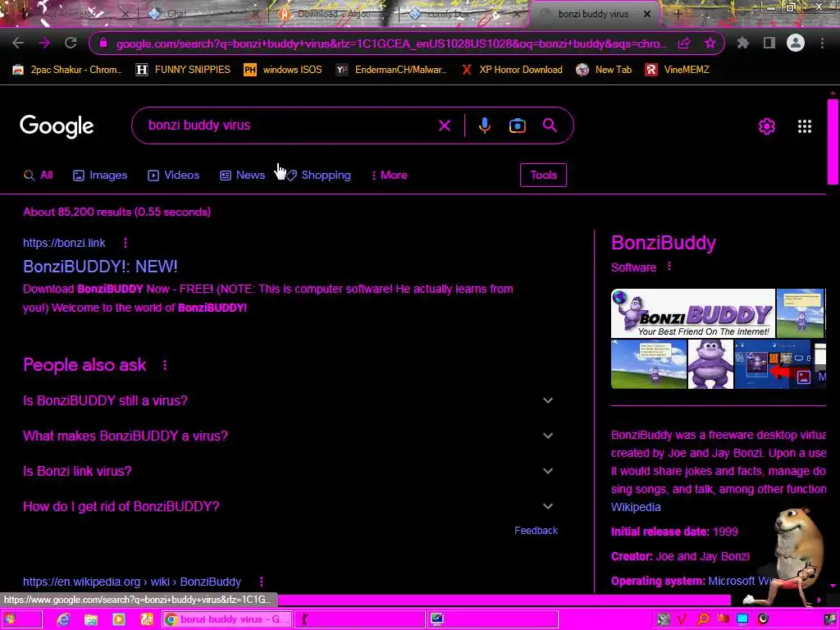Click the Feedback link
Image resolution: width=840 pixels, height=630 pixels.
coord(536,531)
